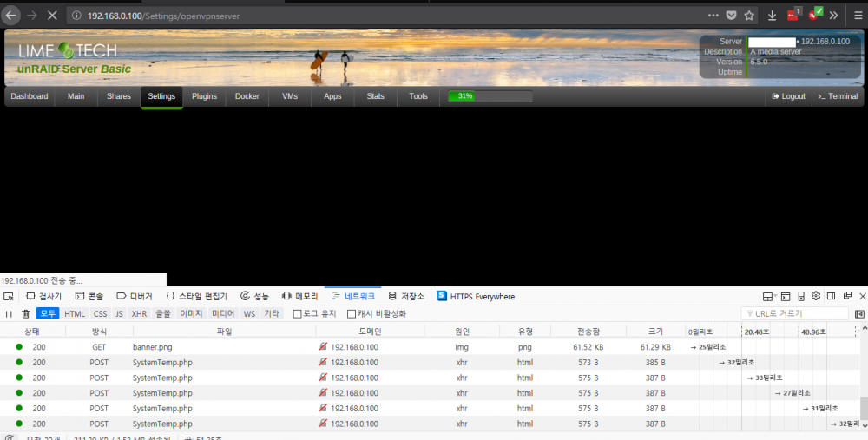Select the banner.png request row
The width and height of the screenshot is (868, 440).
(x=431, y=347)
